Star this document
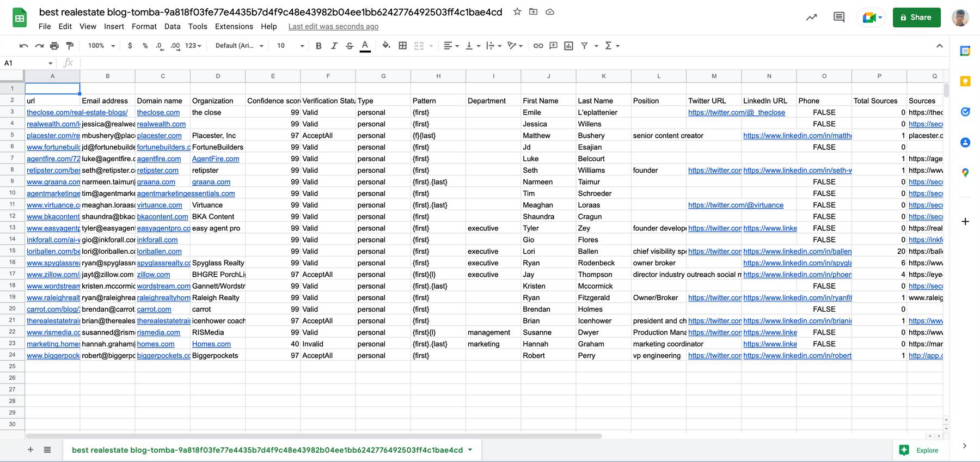 (x=517, y=11)
